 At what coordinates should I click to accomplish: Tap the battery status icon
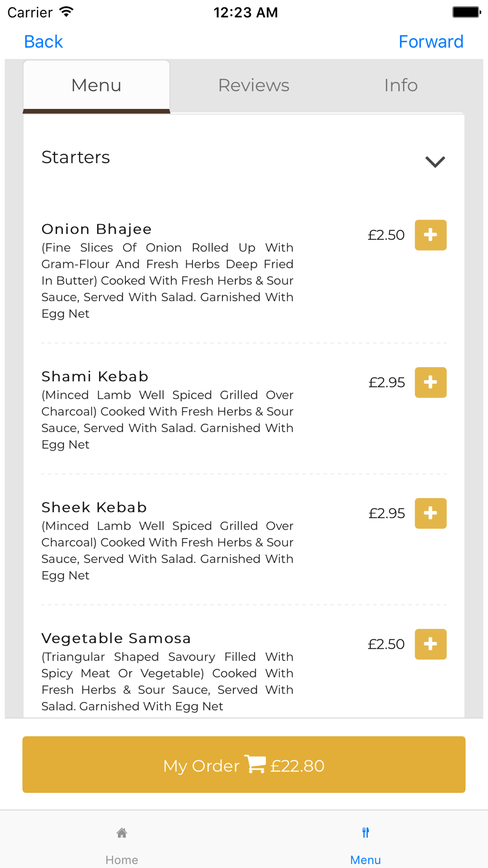click(x=466, y=12)
